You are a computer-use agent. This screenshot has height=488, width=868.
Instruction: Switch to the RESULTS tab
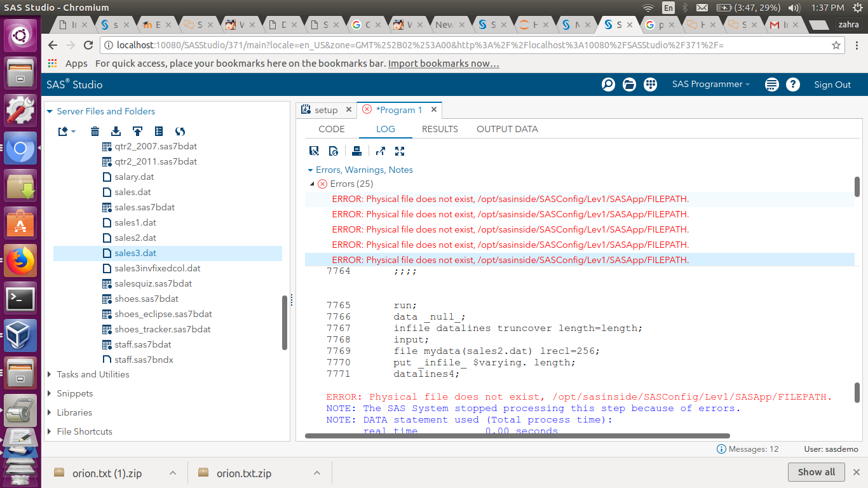pos(440,129)
